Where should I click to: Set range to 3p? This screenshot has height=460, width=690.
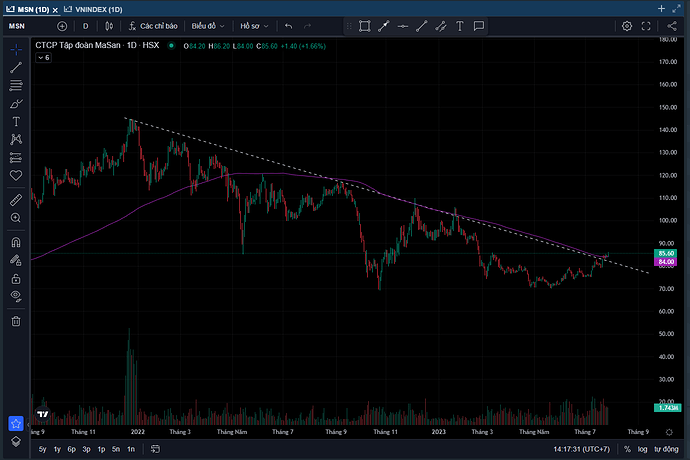(x=87, y=449)
